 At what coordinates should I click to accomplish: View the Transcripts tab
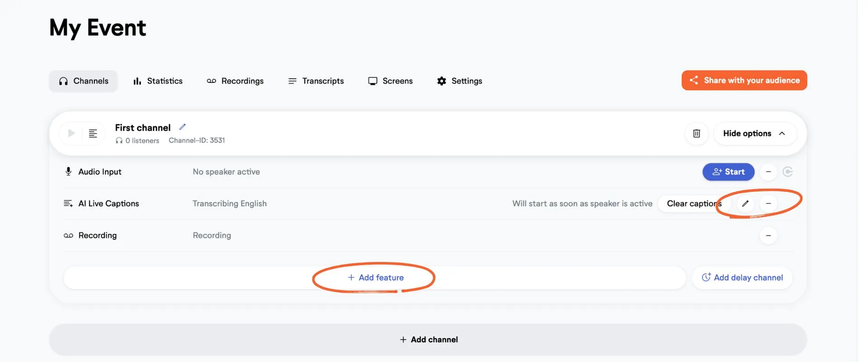(x=316, y=81)
